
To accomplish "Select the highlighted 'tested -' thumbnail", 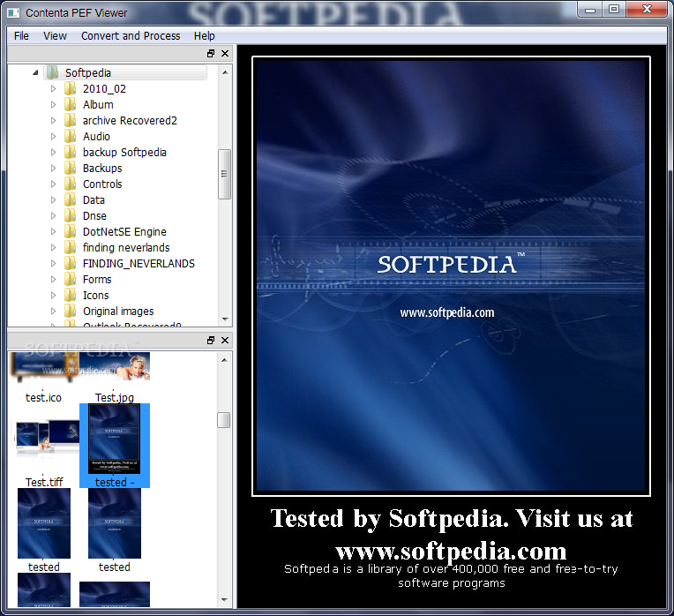I will click(x=115, y=446).
